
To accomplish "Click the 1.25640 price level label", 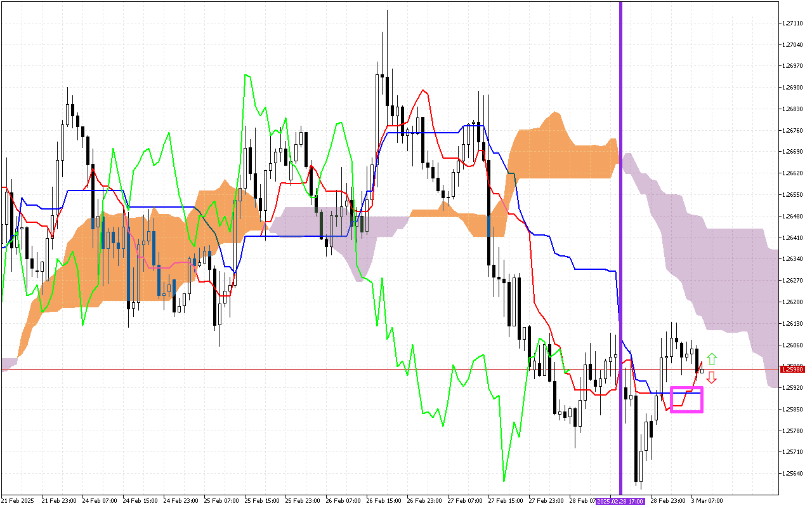I will pyautogui.click(x=793, y=474).
